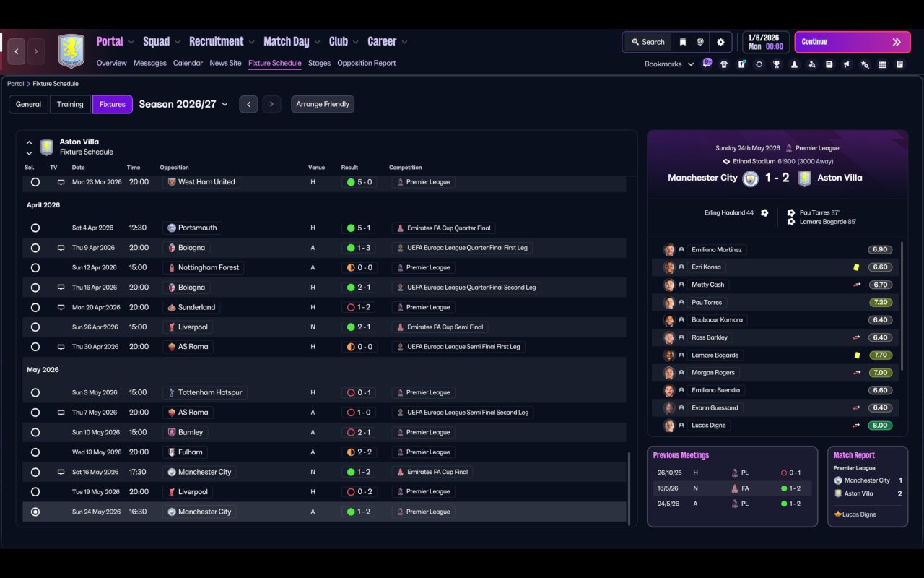Click Emiliano Martinez's player portrait
This screenshot has width=924, height=578.
point(669,250)
